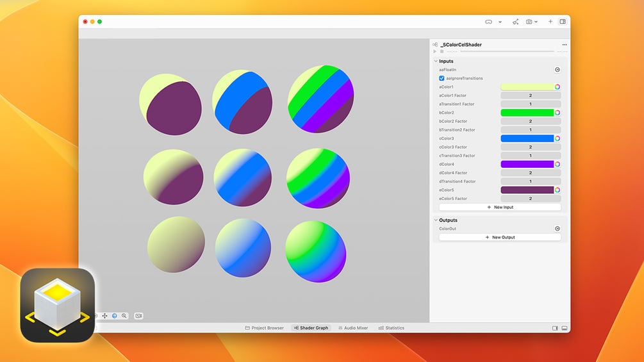This screenshot has height=362, width=644.
Task: Click the node graph icon in the top toolbar
Action: click(x=515, y=22)
